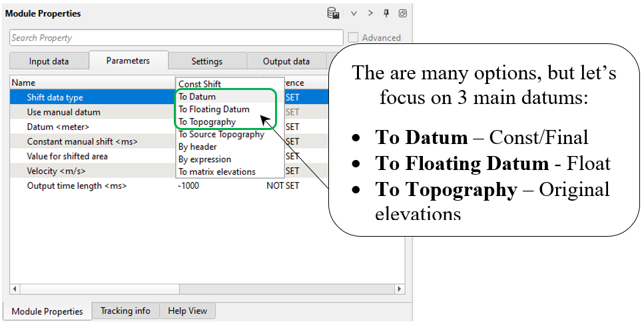Open the Output data tab
Screen dimensions: 644x322
click(286, 62)
